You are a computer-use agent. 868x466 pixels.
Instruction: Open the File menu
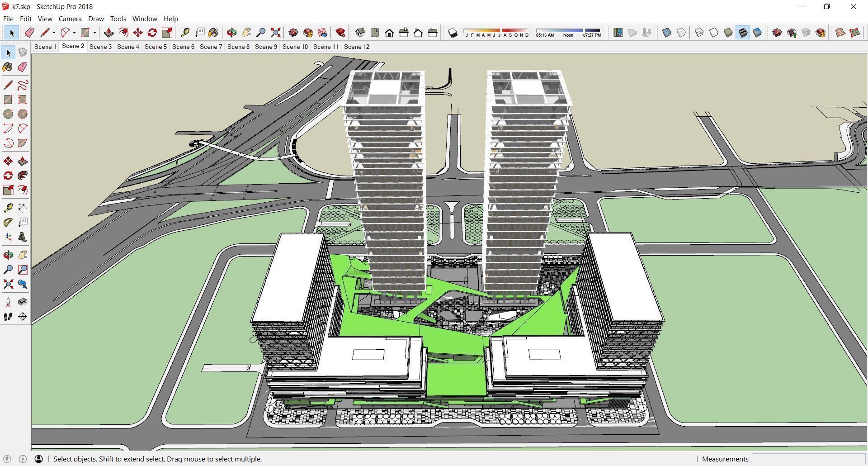(8, 19)
